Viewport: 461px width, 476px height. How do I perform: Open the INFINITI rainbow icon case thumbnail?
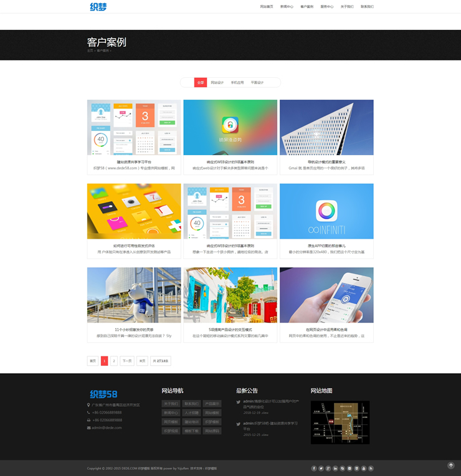pyautogui.click(x=326, y=211)
